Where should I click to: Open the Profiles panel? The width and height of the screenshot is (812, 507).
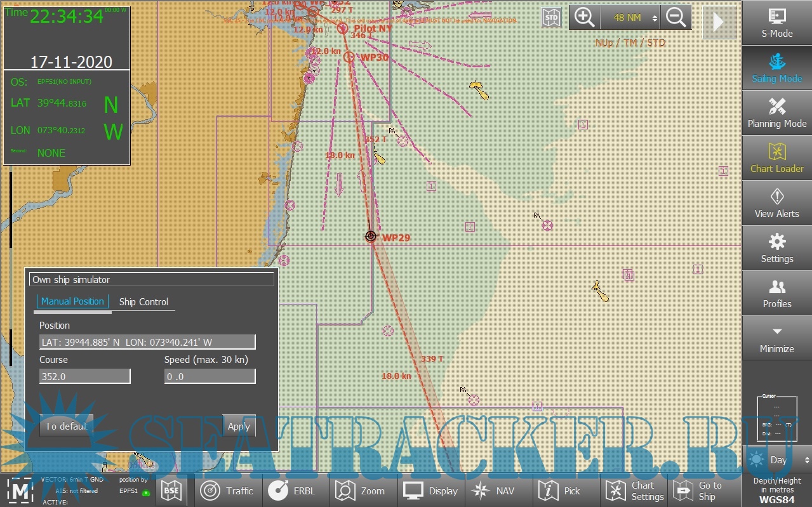point(776,293)
